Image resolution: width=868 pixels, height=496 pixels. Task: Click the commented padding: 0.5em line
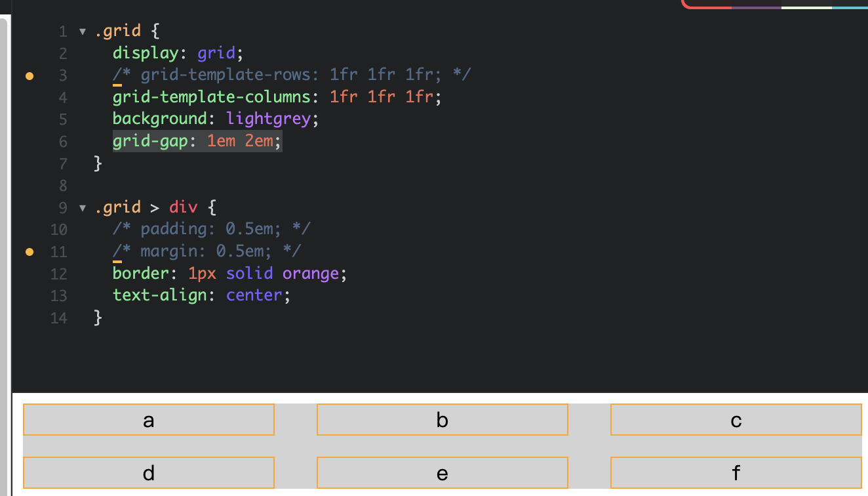tap(212, 229)
